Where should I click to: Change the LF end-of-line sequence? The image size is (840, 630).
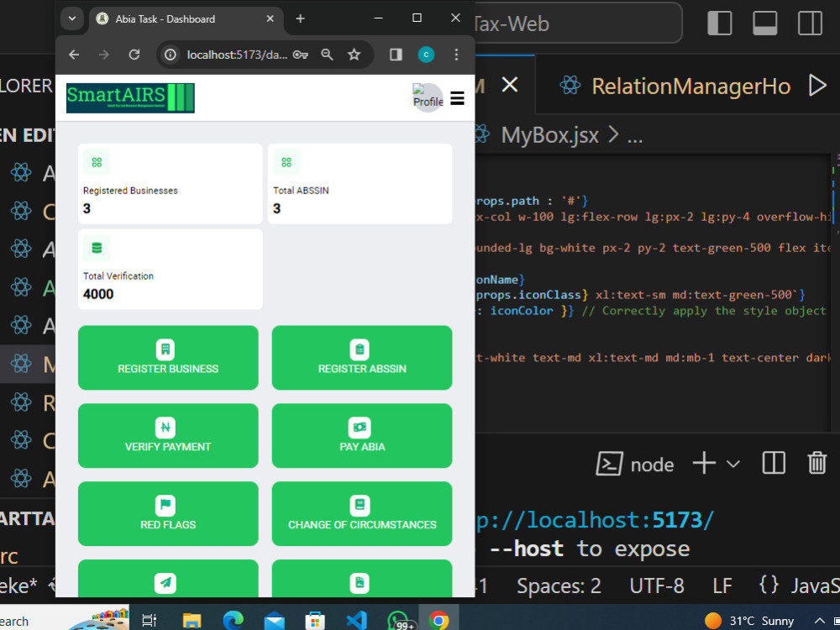point(722,586)
